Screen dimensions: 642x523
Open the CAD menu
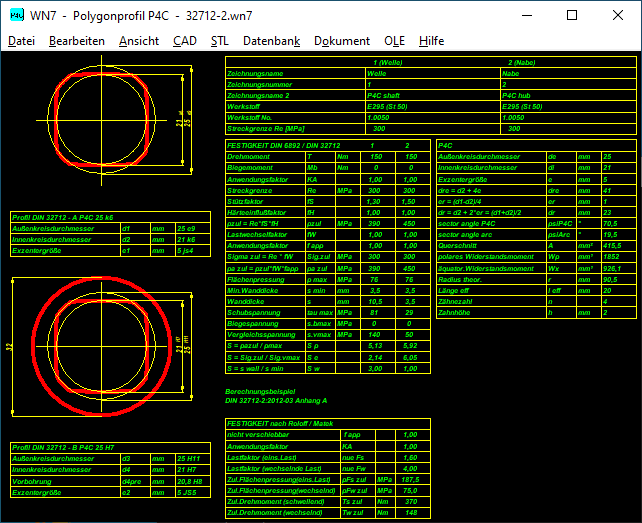[x=184, y=41]
